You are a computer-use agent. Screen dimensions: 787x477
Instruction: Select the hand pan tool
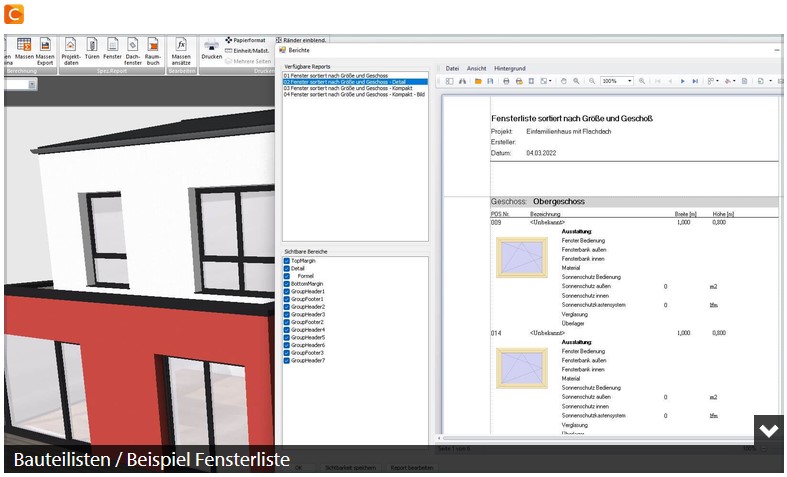click(564, 81)
